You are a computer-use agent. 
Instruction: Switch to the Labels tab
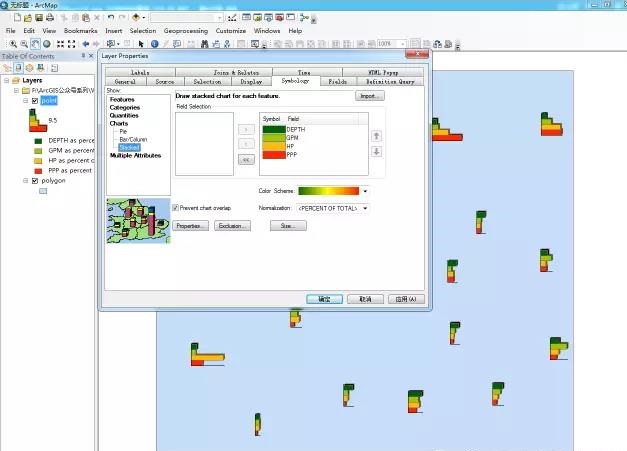click(x=140, y=72)
